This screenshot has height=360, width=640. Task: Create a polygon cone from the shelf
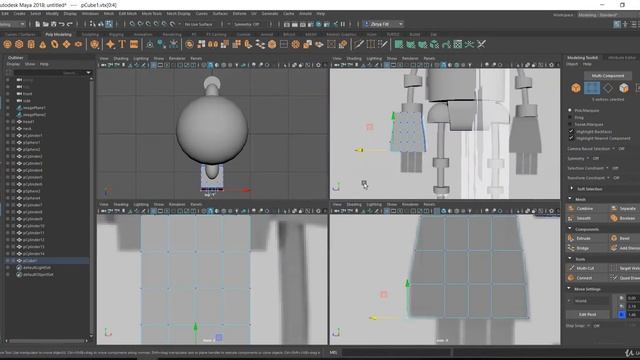coord(43,44)
